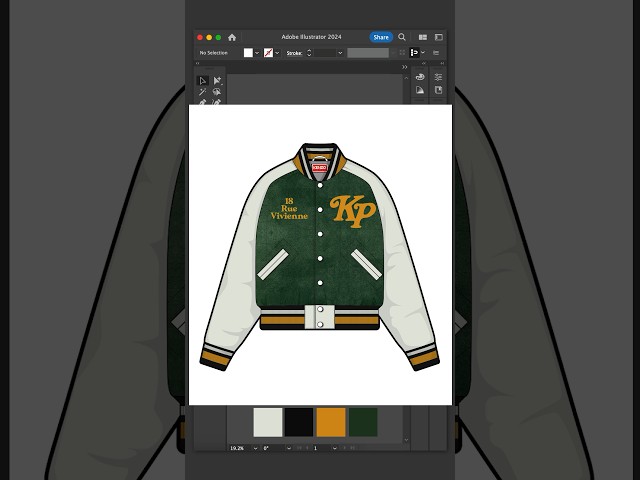Click the KENZO red neck label
This screenshot has height=480, width=640.
pyautogui.click(x=320, y=168)
